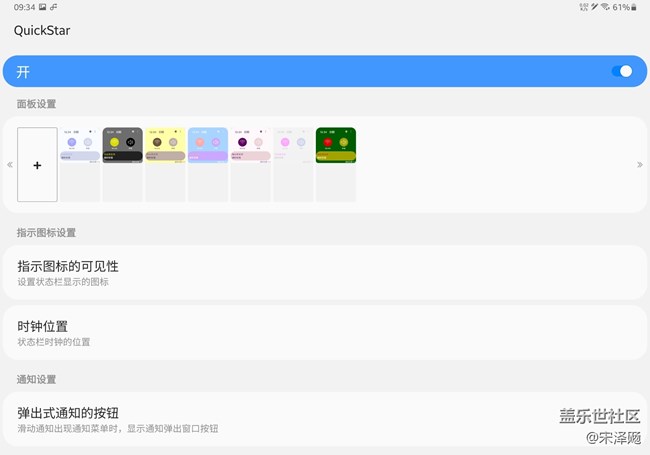Tap the status bar clock 09:34
The height and width of the screenshot is (455, 650).
[x=24, y=7]
